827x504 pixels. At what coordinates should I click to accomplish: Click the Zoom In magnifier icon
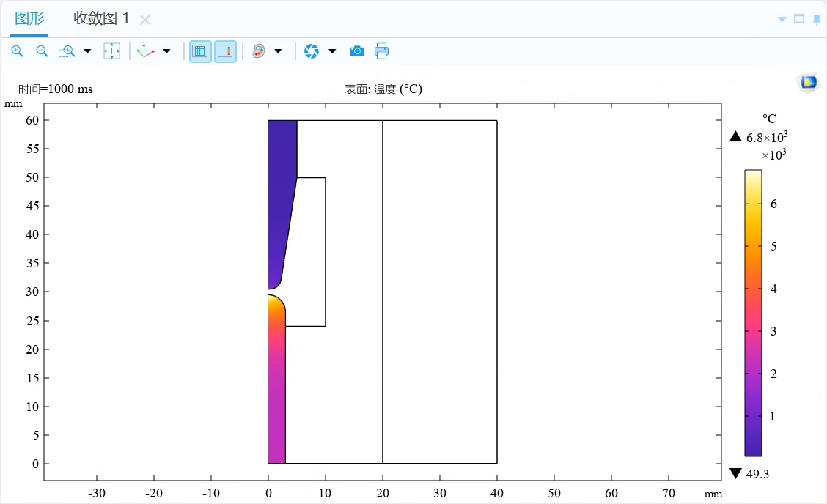pyautogui.click(x=18, y=51)
